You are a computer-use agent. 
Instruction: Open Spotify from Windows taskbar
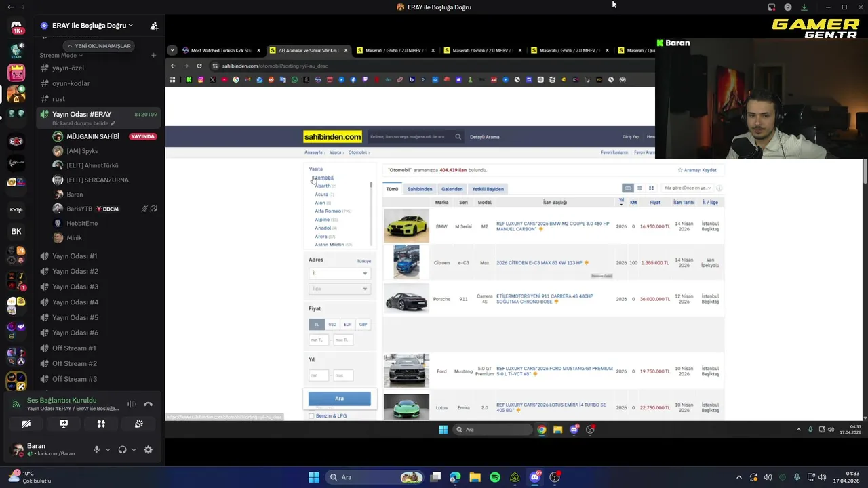[x=495, y=477]
